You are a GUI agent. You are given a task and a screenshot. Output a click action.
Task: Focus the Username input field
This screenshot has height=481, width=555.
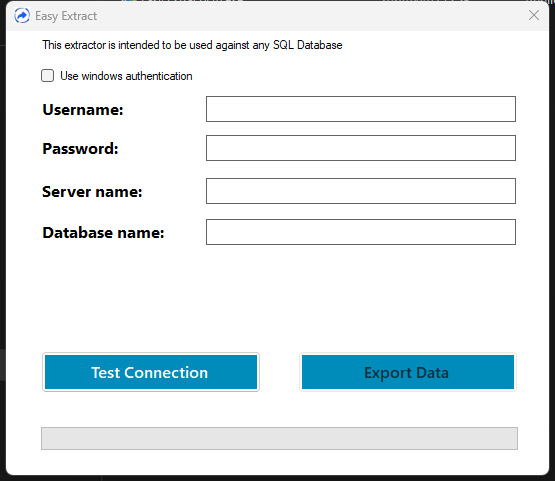(x=361, y=109)
